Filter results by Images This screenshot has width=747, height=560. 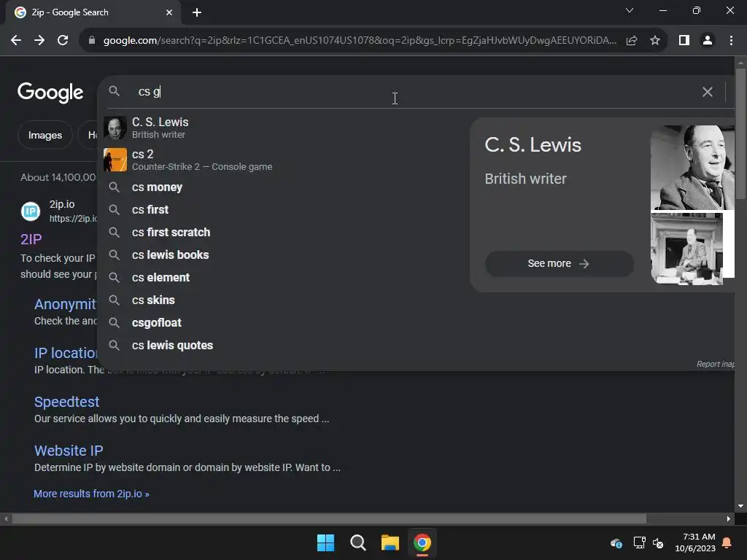click(44, 135)
